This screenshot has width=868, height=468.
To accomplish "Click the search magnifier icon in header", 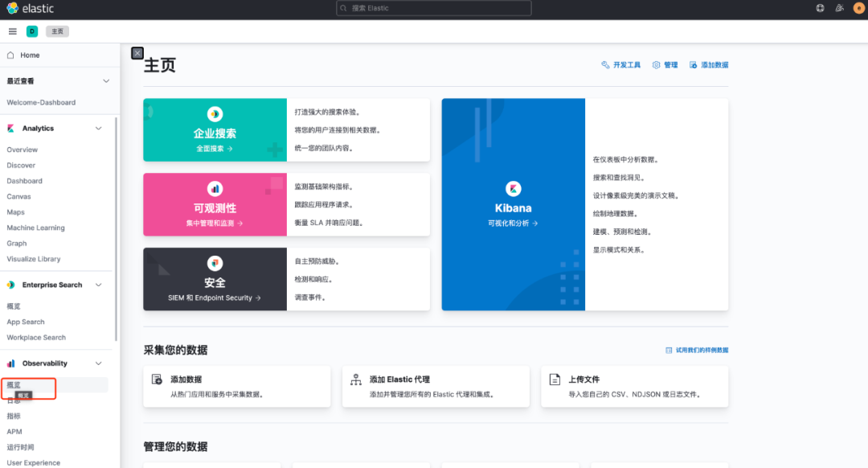I will tap(344, 8).
